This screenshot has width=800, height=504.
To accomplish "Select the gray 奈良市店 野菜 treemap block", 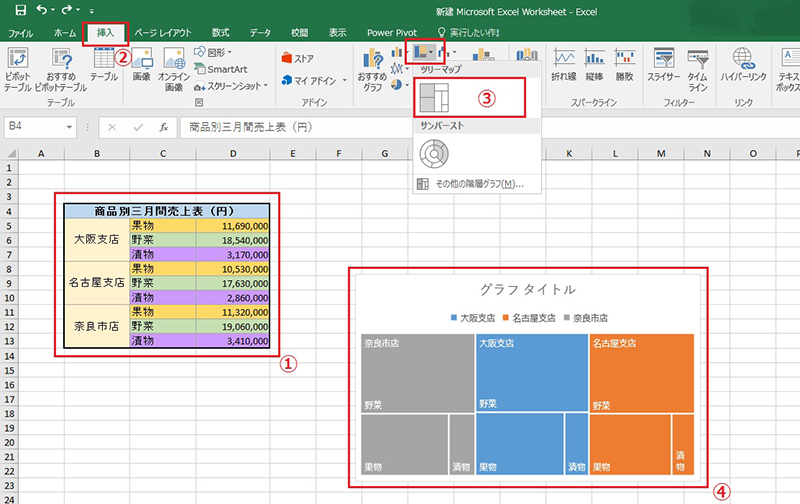I will [x=417, y=373].
